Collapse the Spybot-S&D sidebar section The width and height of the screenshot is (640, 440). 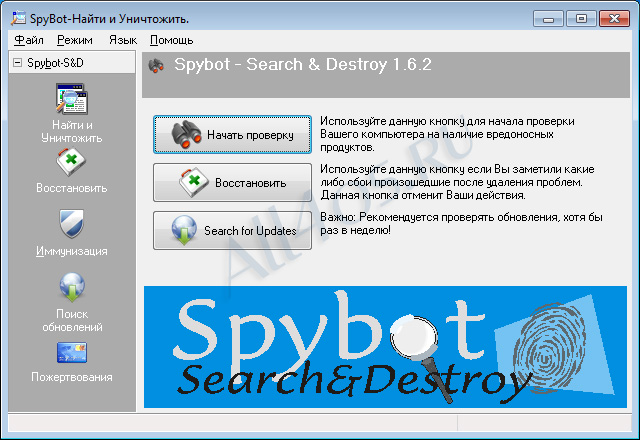pos(18,62)
